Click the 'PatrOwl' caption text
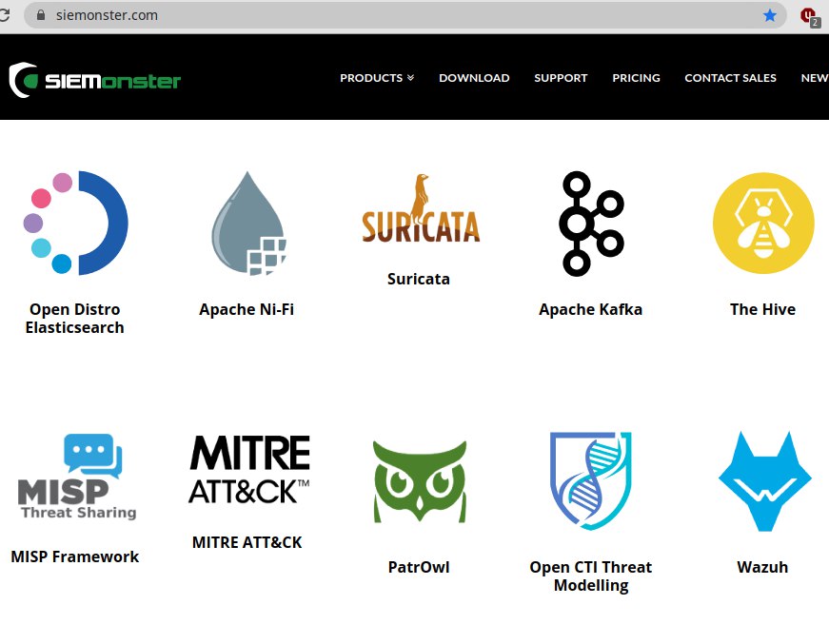 click(419, 567)
